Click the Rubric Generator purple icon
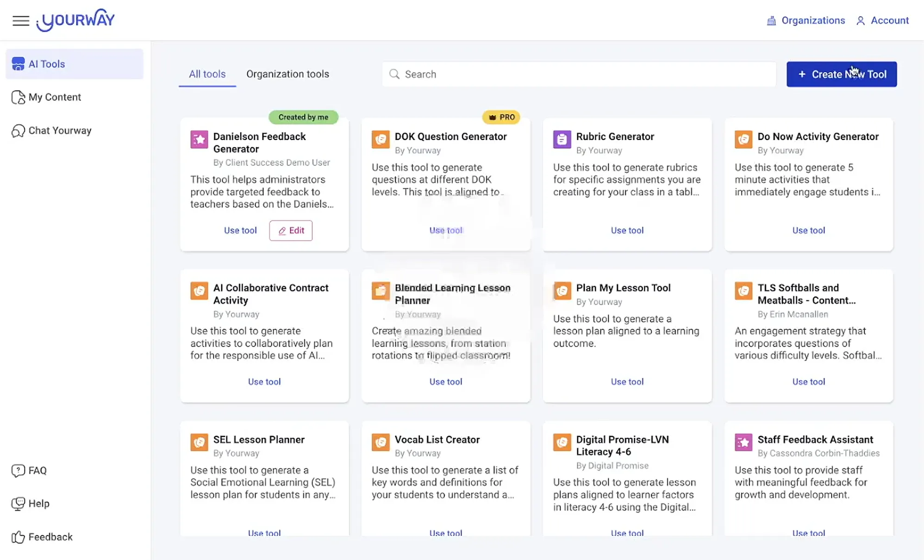The image size is (924, 560). (x=562, y=139)
